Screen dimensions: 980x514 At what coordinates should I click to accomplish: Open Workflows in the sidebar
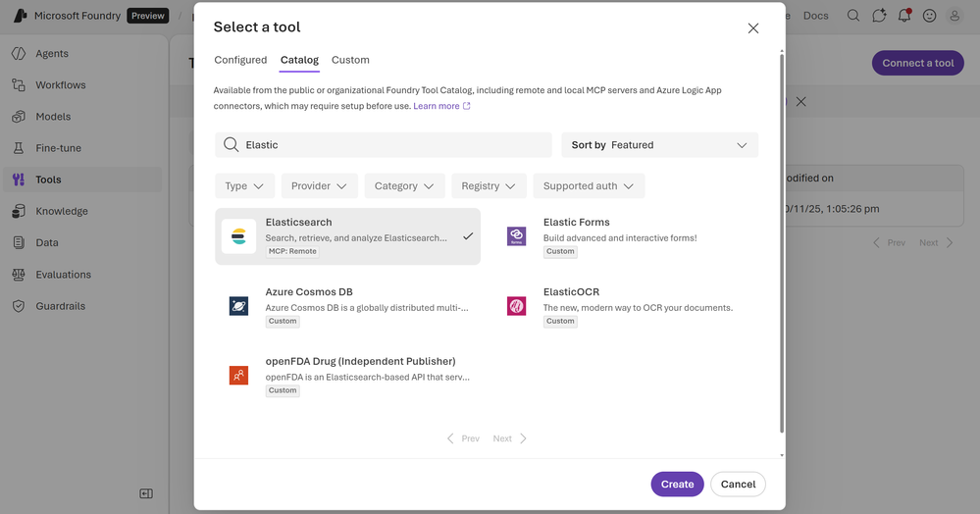82,85
